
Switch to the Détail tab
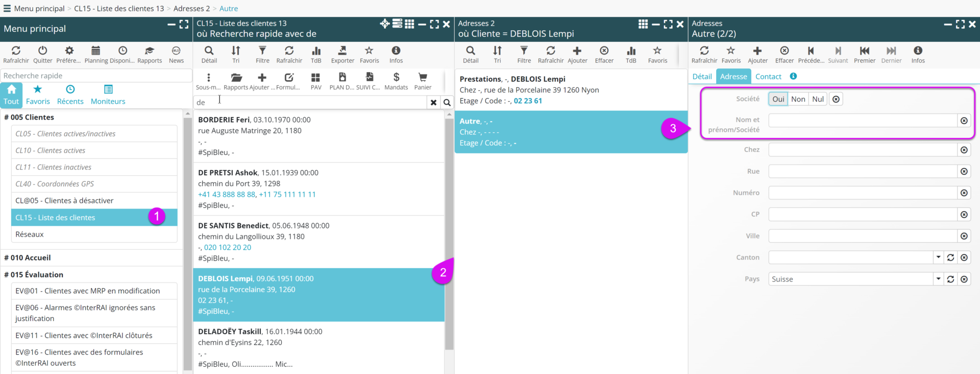pyautogui.click(x=702, y=77)
